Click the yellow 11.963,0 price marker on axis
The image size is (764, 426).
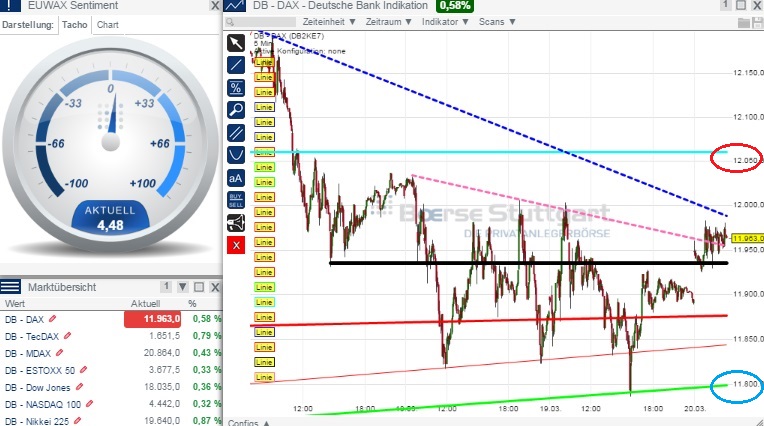click(x=747, y=238)
